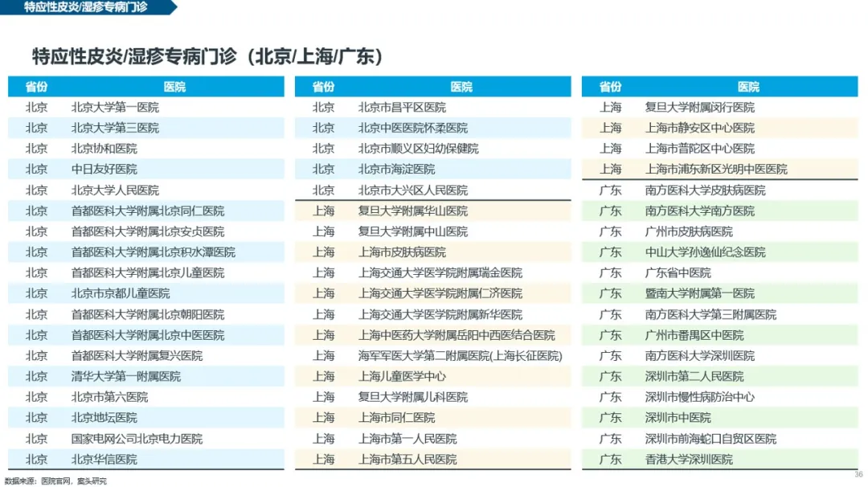
Task: Click 深圳市慢性病防治中心
Action: click(700, 397)
